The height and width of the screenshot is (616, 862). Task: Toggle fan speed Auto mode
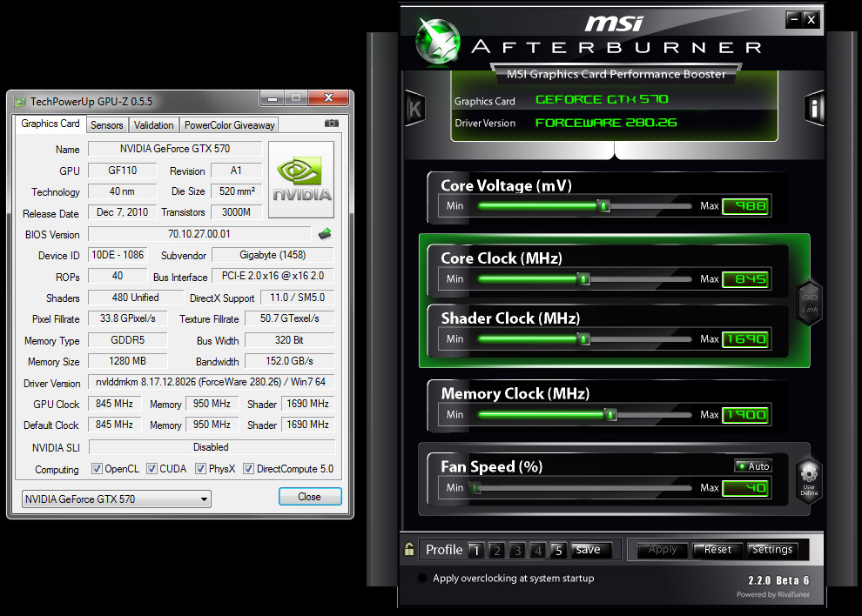[753, 466]
